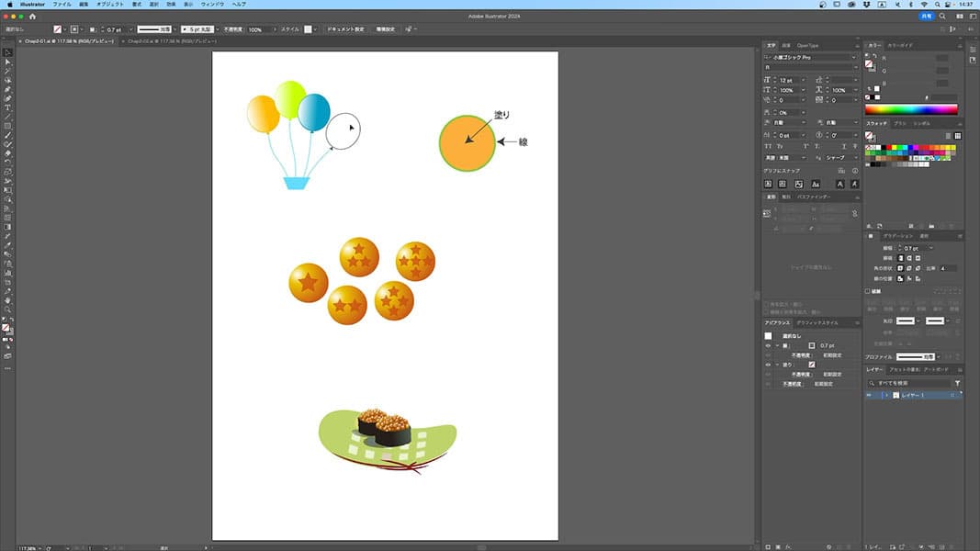Expand the レイヤー 1 layer contents
Image resolution: width=980 pixels, height=551 pixels.
click(886, 395)
